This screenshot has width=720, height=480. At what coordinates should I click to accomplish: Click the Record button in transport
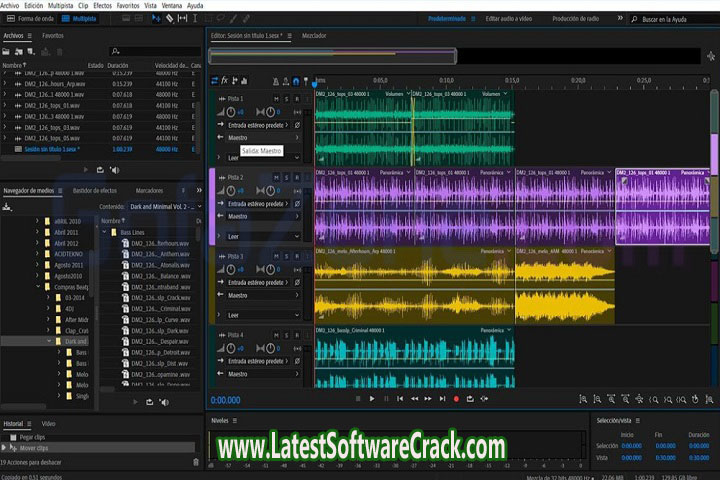pos(456,399)
